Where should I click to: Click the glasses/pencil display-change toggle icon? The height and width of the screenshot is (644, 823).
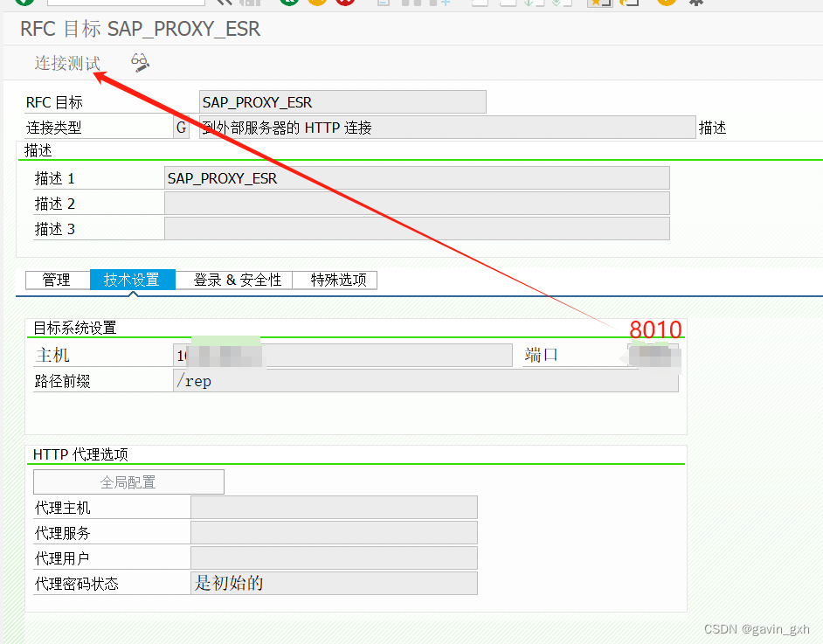tap(137, 63)
